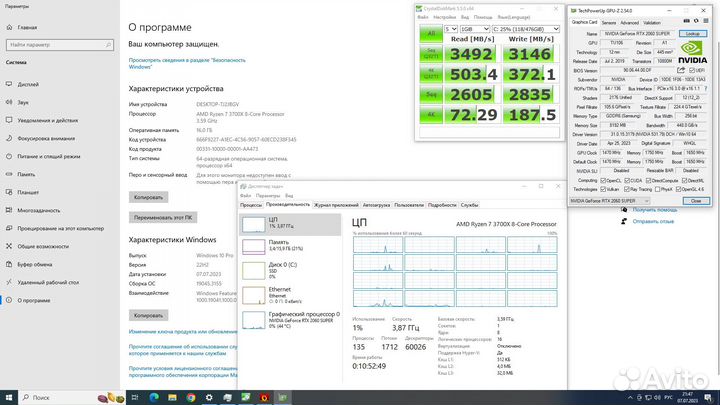Toggle the PhysX checkbox in GPU-Z
This screenshot has height=405, width=720.
click(658, 189)
